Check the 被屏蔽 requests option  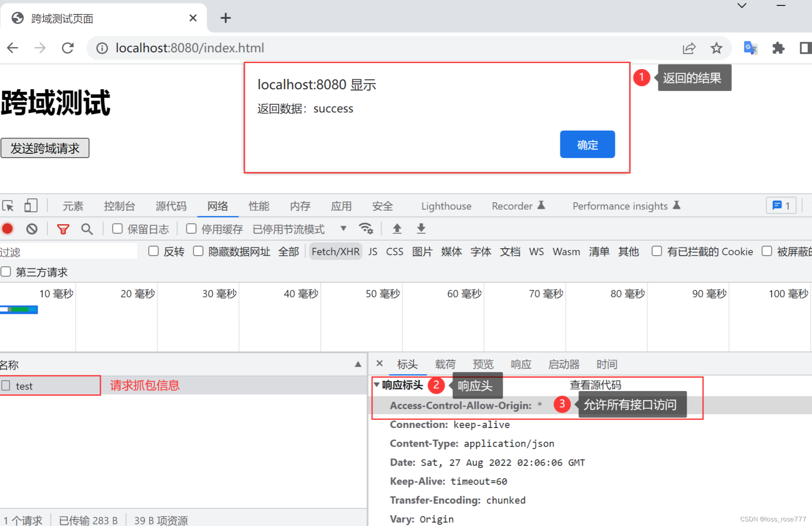pos(767,251)
